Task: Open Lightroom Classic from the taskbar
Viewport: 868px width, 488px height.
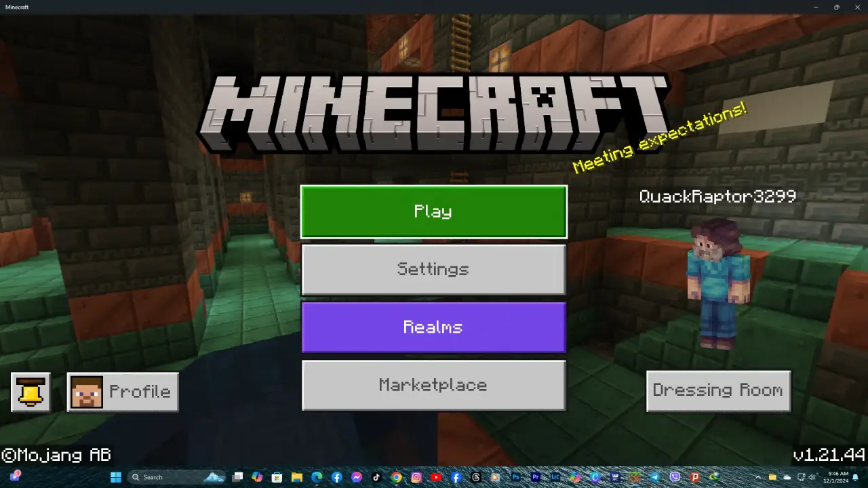Action: tap(555, 477)
